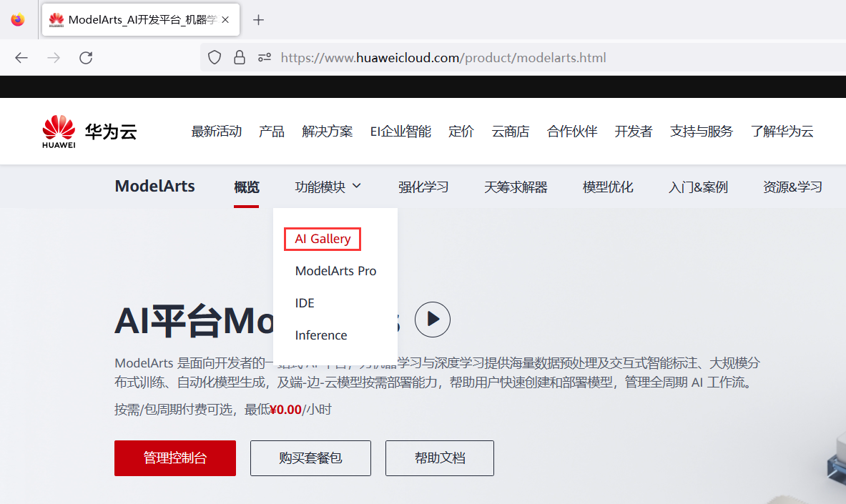Click the 购买套餐包 button
The height and width of the screenshot is (504, 846).
[x=310, y=458]
